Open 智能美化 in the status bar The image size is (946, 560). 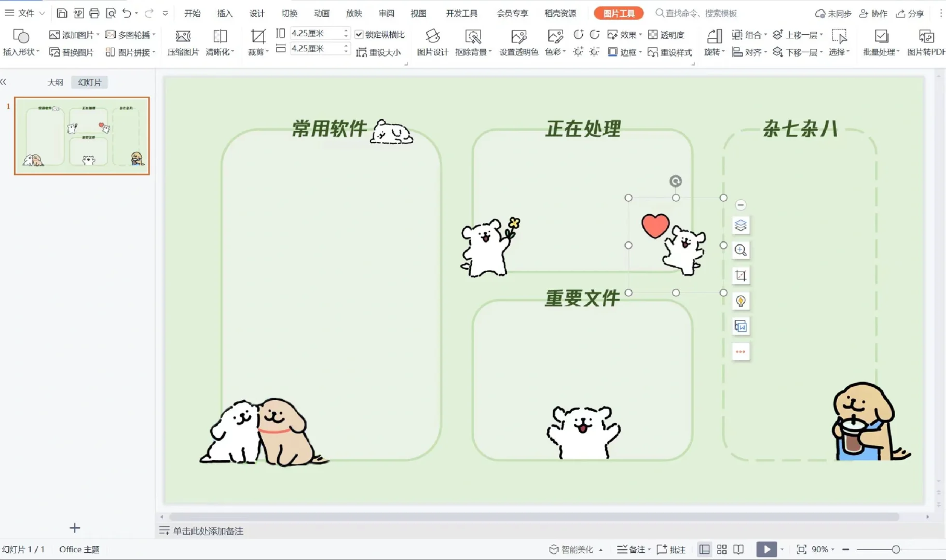(x=575, y=549)
